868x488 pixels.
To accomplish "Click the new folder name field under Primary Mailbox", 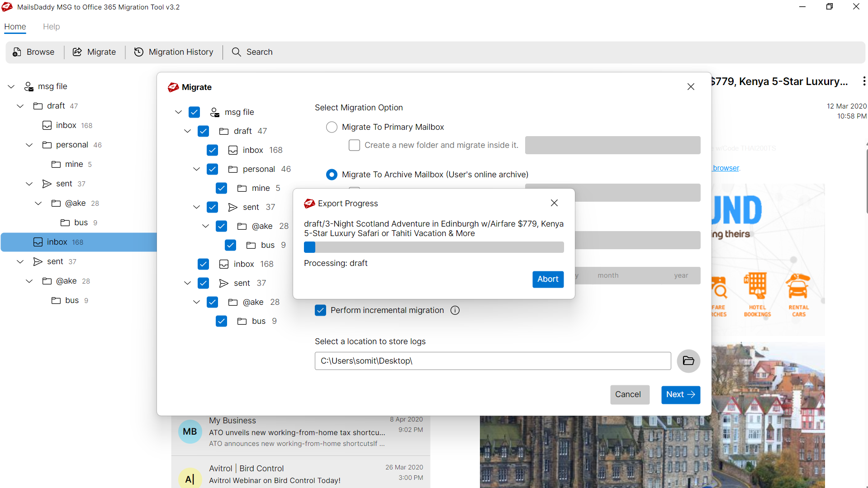I will click(x=612, y=145).
